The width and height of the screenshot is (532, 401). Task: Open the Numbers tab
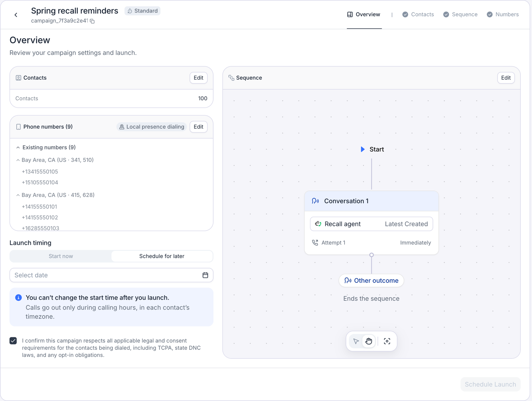pyautogui.click(x=503, y=14)
